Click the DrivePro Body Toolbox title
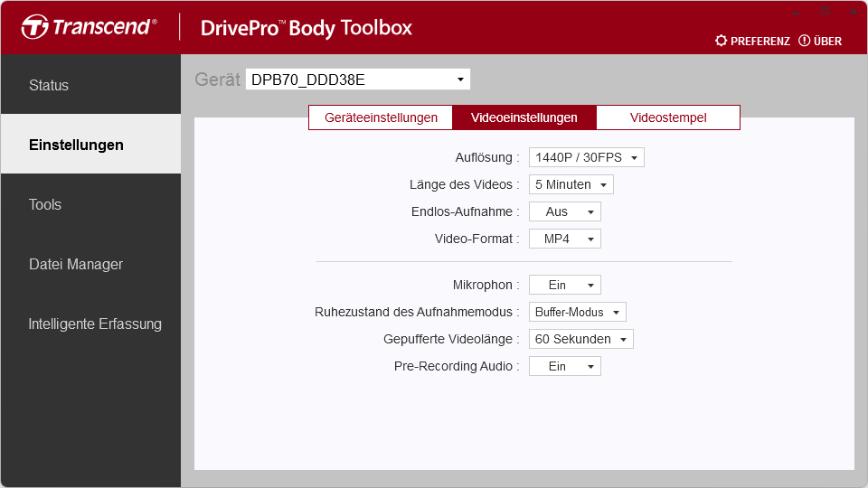This screenshot has width=868, height=488. (307, 28)
